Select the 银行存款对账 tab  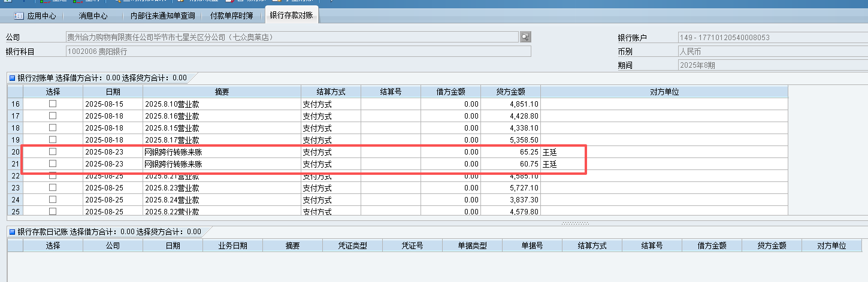[x=291, y=15]
